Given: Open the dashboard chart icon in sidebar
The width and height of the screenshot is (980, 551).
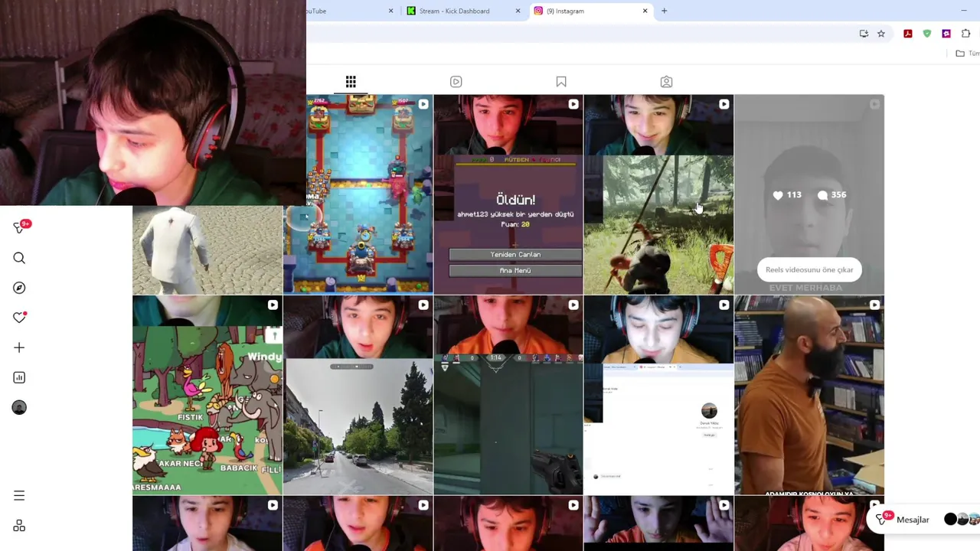Looking at the screenshot, I should click(19, 377).
